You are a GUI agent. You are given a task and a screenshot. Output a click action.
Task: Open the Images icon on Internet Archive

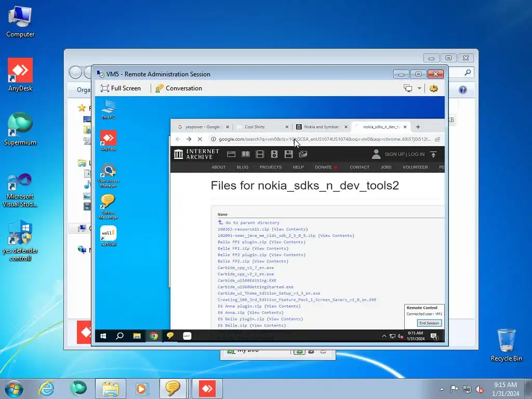click(x=303, y=154)
